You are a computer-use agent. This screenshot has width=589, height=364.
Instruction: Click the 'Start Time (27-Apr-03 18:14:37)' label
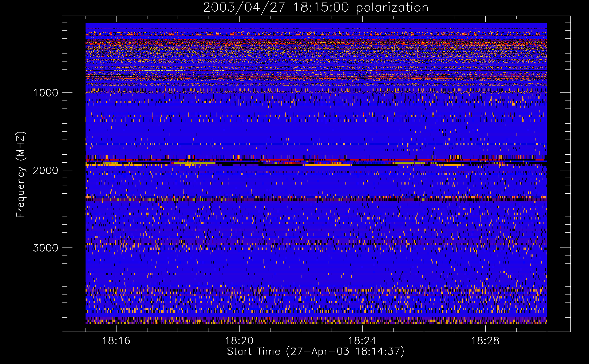pos(316,352)
